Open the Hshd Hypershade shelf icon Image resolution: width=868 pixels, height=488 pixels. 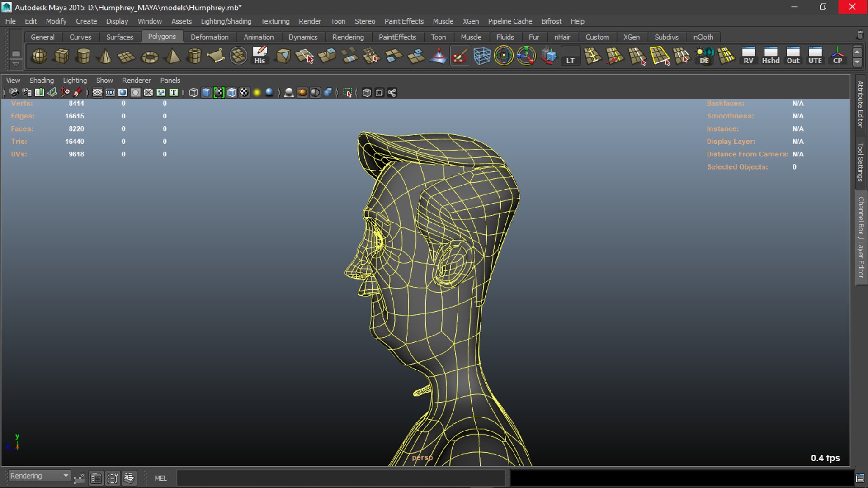[771, 56]
